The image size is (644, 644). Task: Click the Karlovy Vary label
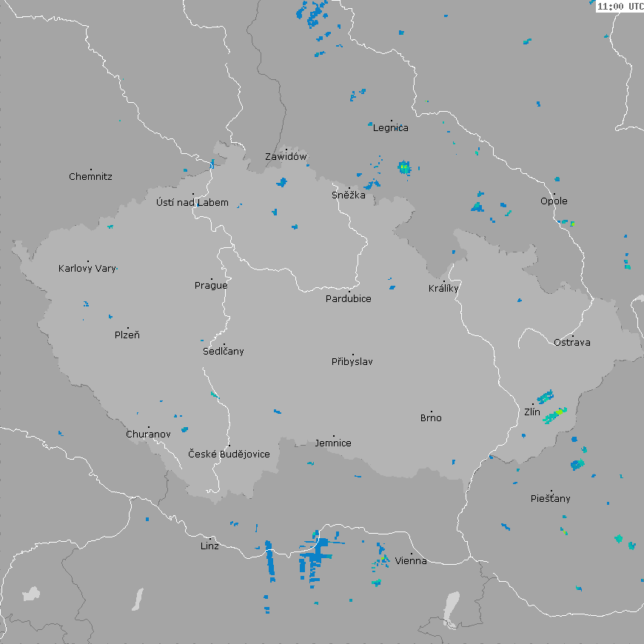point(87,269)
